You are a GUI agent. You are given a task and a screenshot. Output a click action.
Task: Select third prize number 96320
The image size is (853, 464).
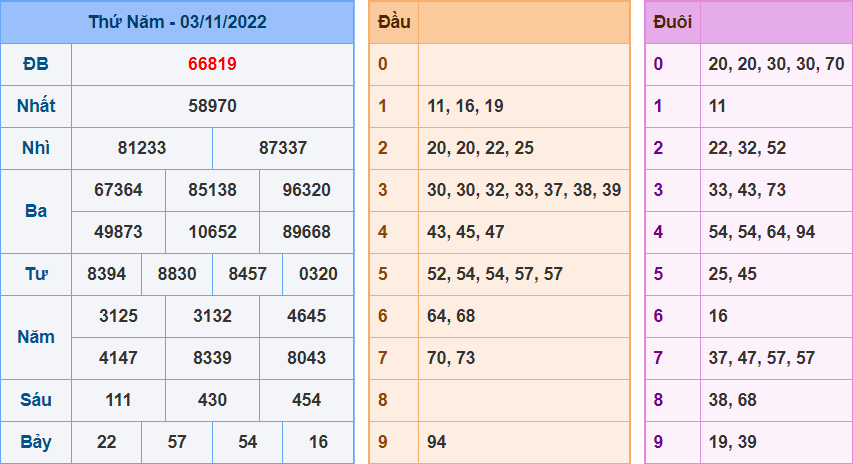[306, 189]
